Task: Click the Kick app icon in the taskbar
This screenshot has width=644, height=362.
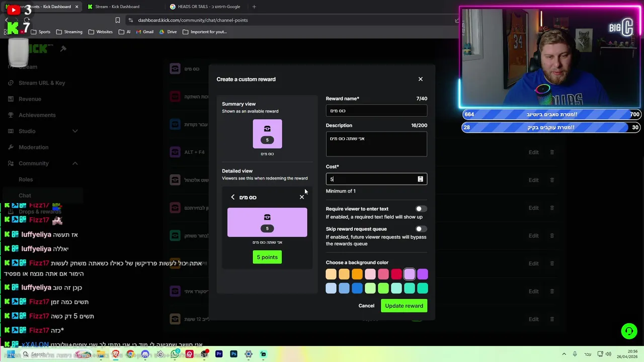Action: tap(263, 354)
